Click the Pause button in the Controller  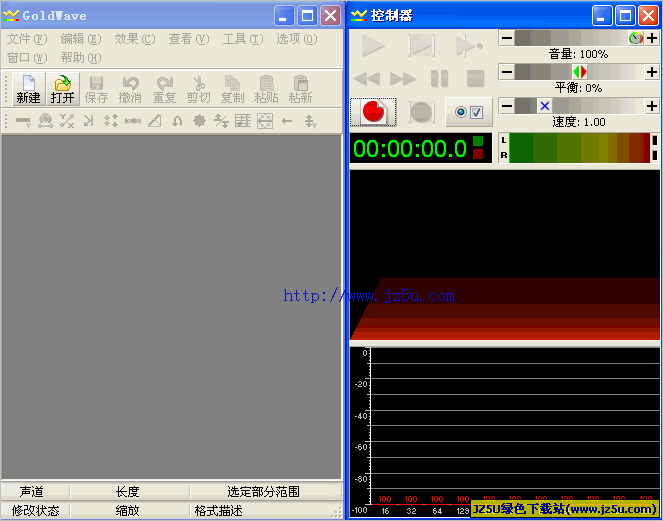(x=439, y=79)
